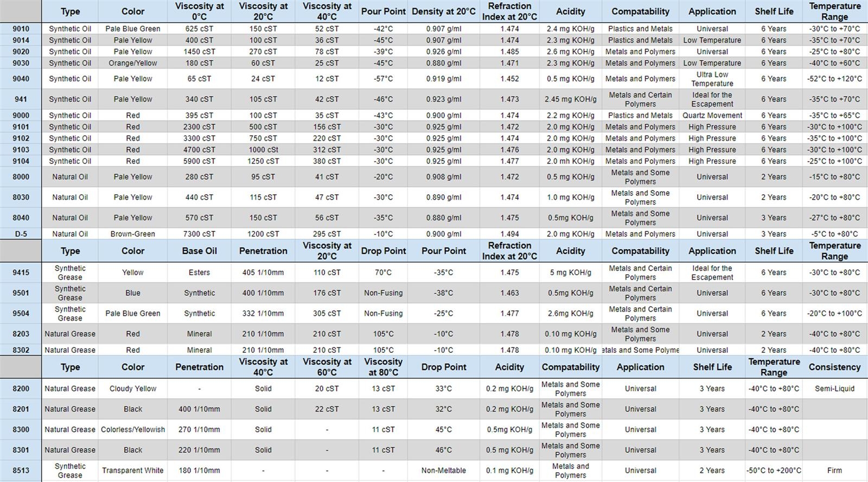Click the 'Colorless/Yellowish' color cell
868x482 pixels.
[132, 429]
